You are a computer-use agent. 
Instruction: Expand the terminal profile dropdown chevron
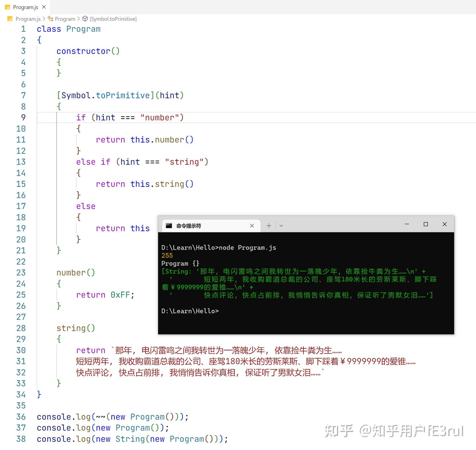(281, 225)
